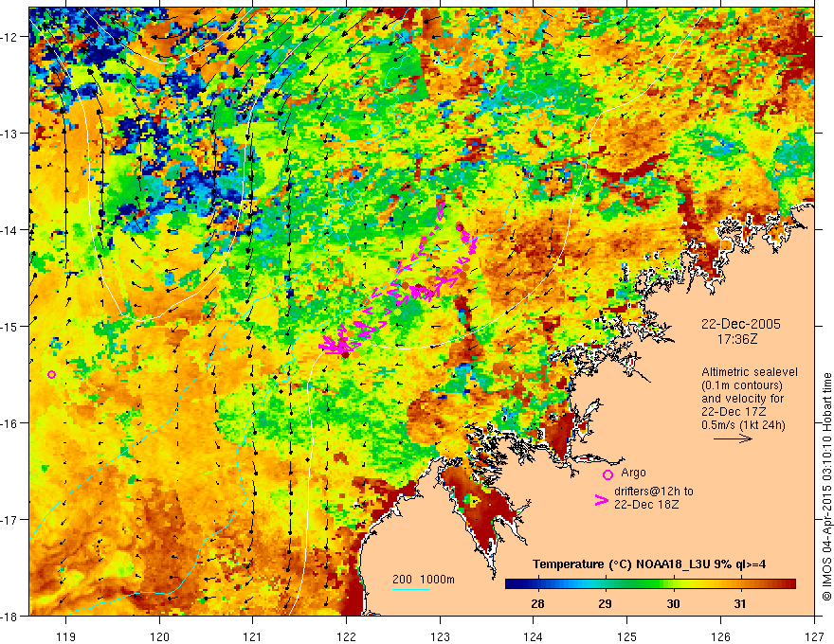Click the date label 22-Dec-2005
This screenshot has height=644, width=834.
tap(741, 324)
